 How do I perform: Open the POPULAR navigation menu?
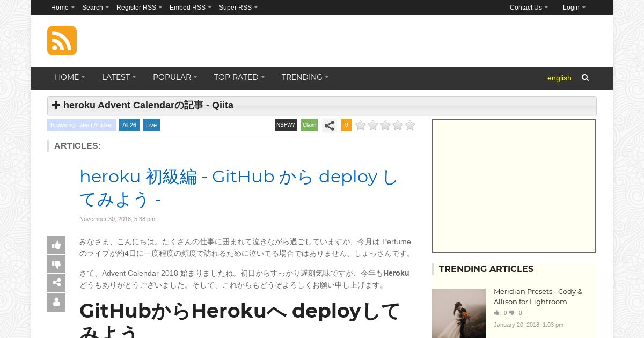(175, 77)
